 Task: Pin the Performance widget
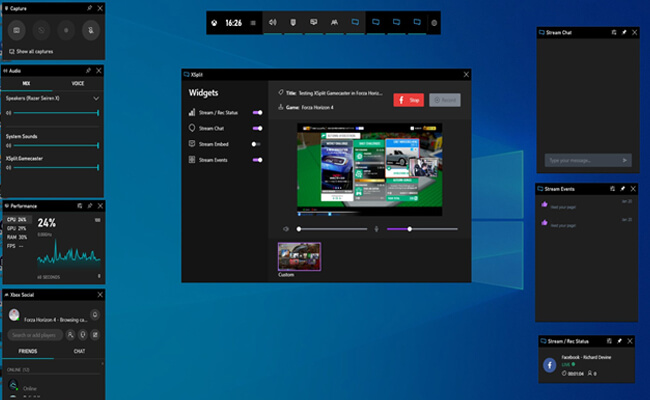click(x=90, y=206)
